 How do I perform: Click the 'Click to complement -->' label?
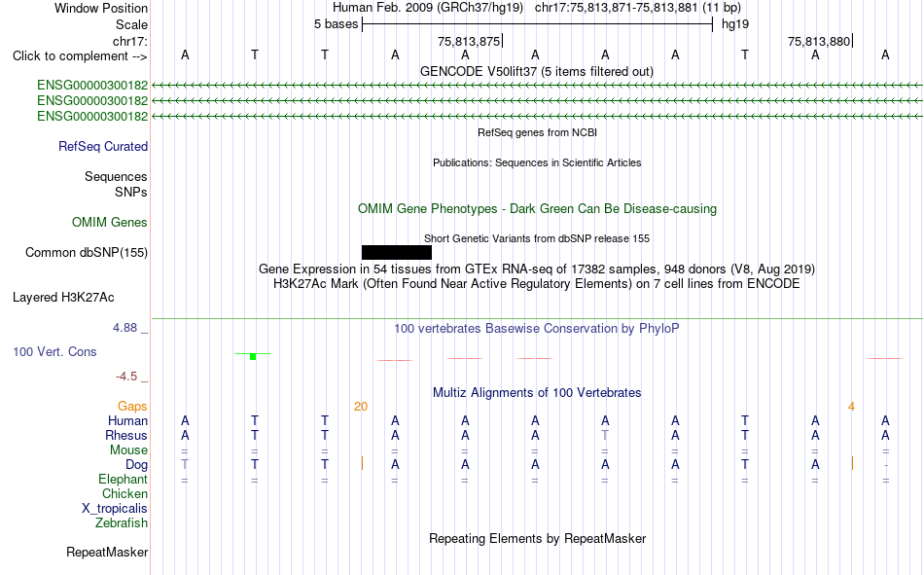tap(80, 56)
